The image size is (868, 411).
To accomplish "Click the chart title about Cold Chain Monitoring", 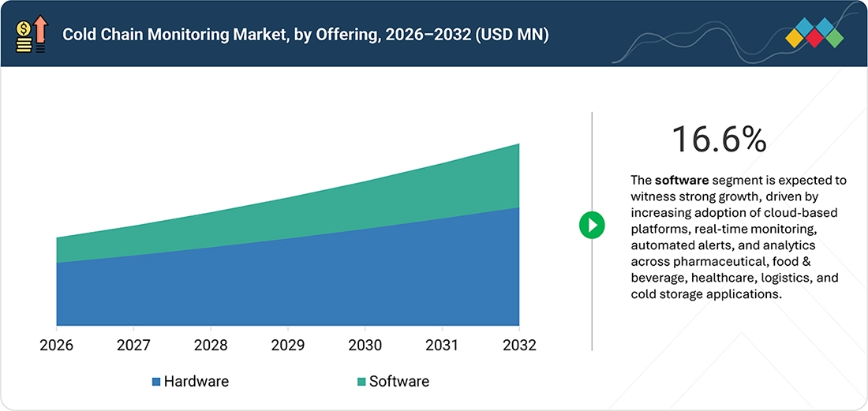I will (x=305, y=35).
